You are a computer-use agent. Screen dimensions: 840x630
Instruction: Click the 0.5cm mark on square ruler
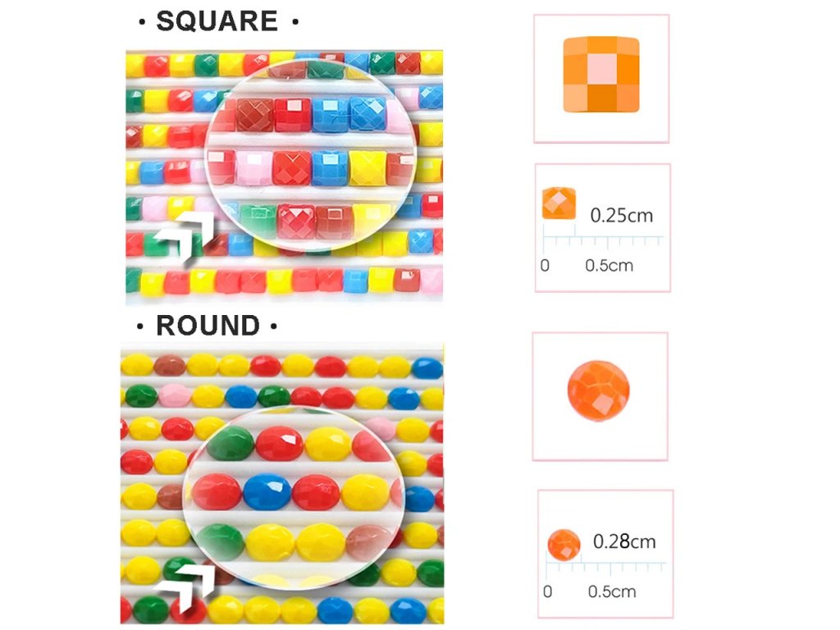click(x=609, y=265)
